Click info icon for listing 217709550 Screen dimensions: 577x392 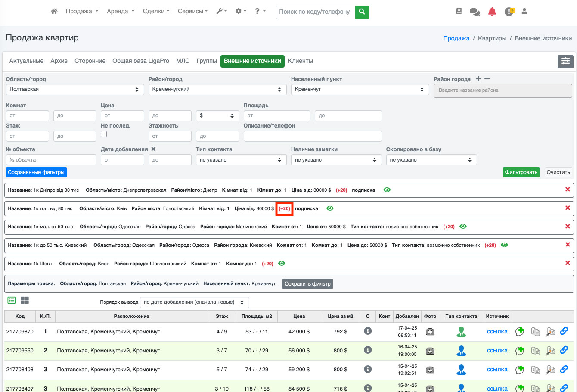click(368, 350)
